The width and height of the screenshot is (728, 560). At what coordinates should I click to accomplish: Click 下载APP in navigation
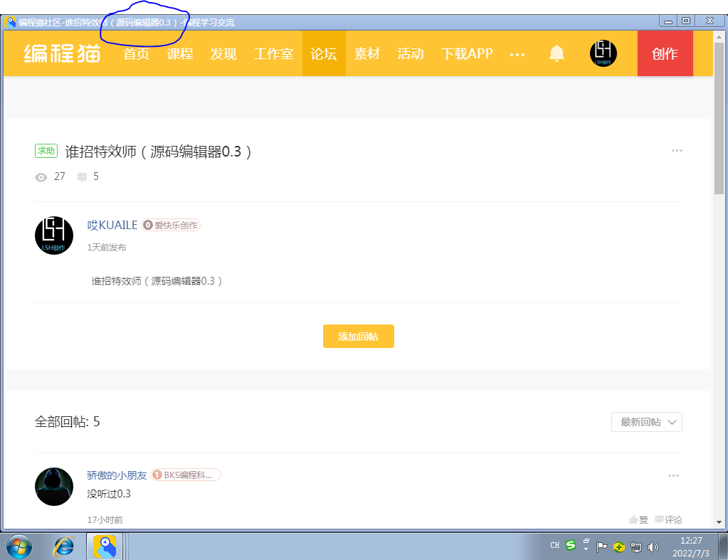(467, 53)
